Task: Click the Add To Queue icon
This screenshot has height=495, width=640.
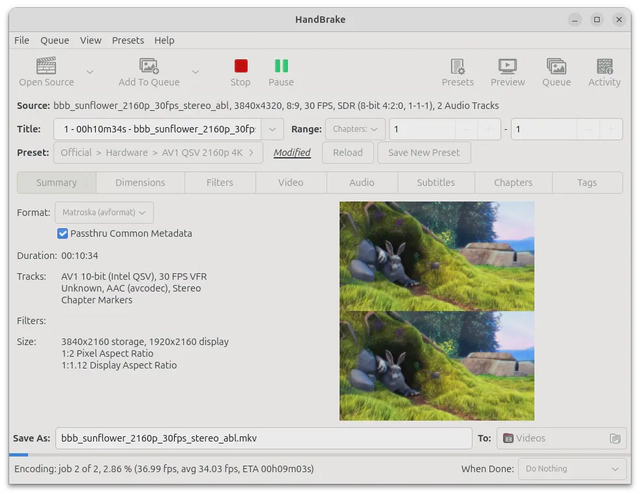Action: pyautogui.click(x=149, y=66)
